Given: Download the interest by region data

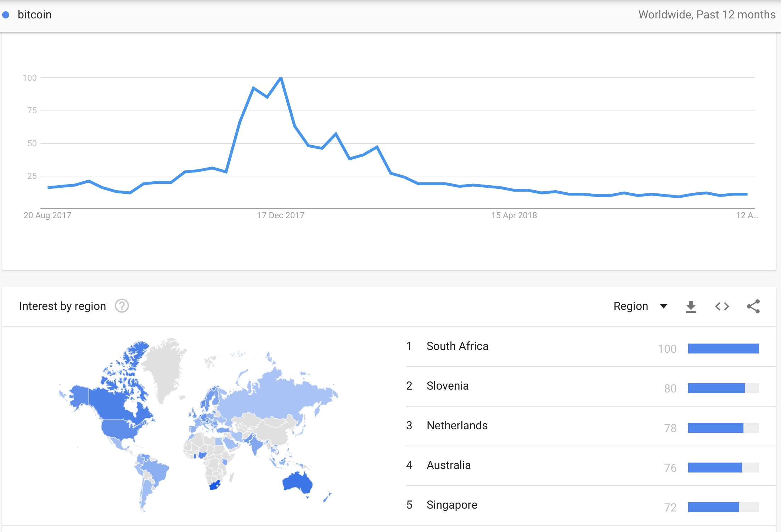Looking at the screenshot, I should coord(691,306).
